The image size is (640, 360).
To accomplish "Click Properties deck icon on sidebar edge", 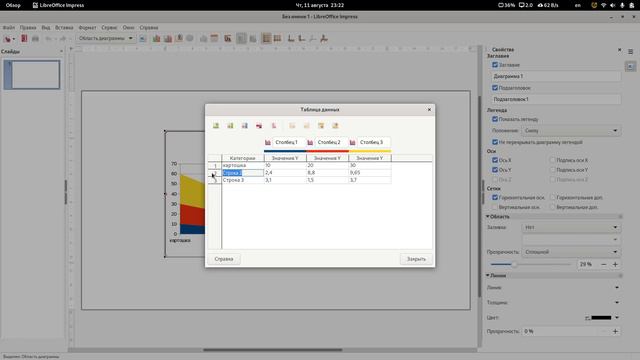I will (x=630, y=66).
